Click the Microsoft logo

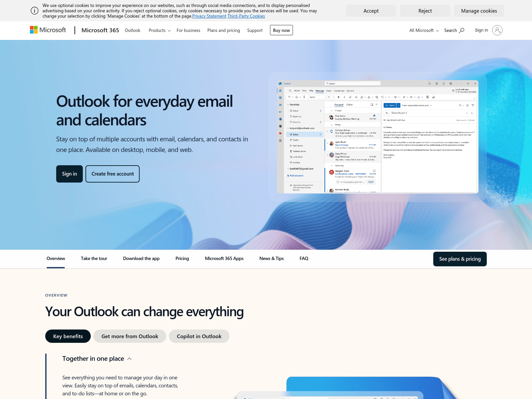[x=48, y=30]
